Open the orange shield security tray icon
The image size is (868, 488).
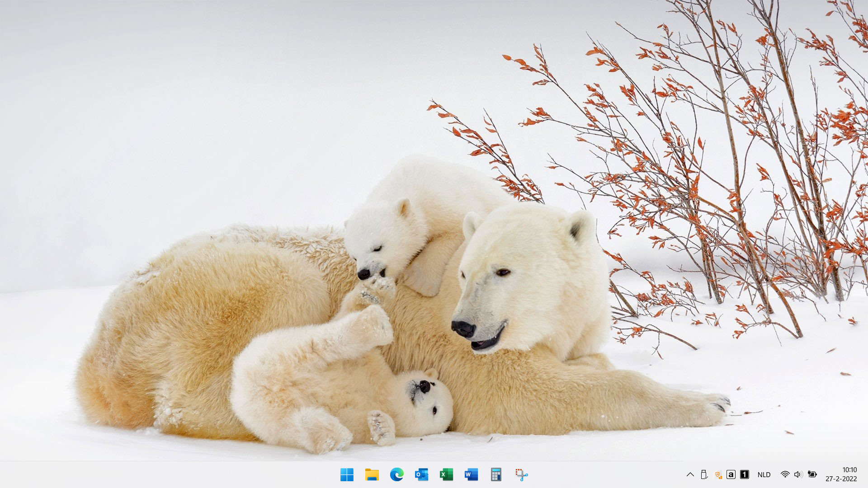[x=718, y=474]
